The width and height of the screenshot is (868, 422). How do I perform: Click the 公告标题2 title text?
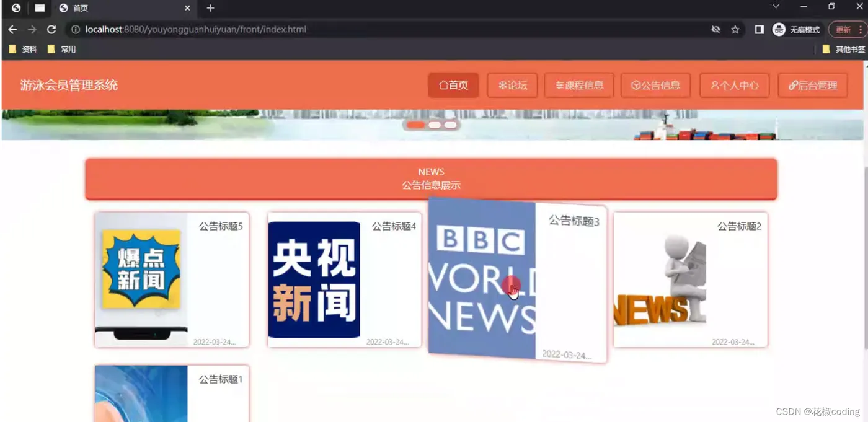739,226
